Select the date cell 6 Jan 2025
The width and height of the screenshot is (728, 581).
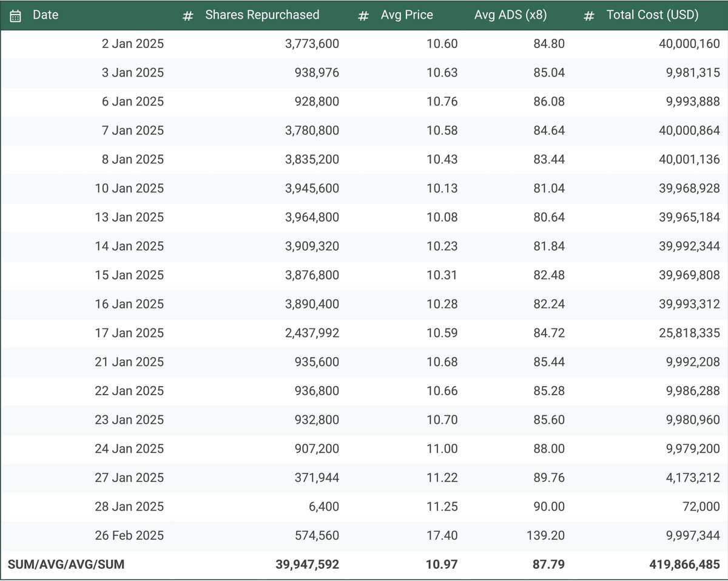click(x=133, y=101)
